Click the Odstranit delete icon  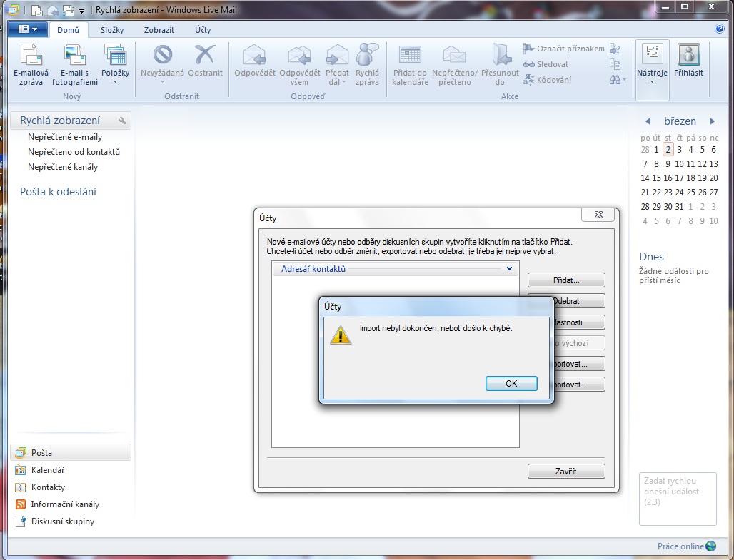pos(205,55)
